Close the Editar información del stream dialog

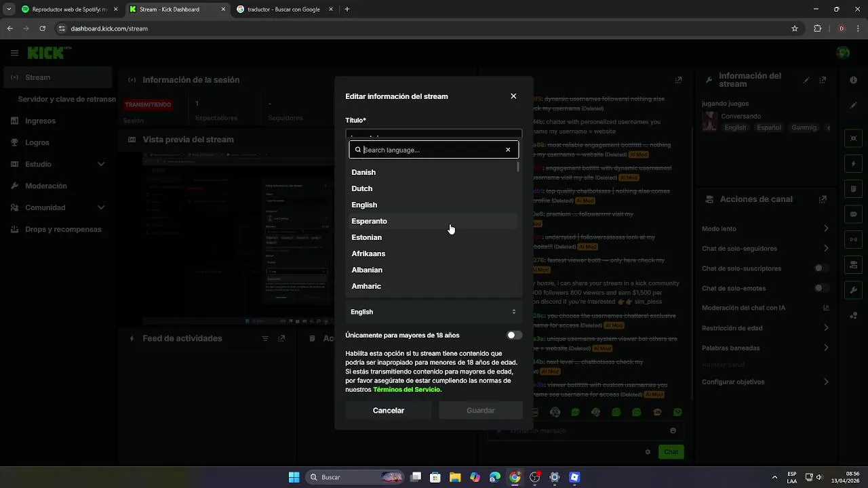click(513, 96)
